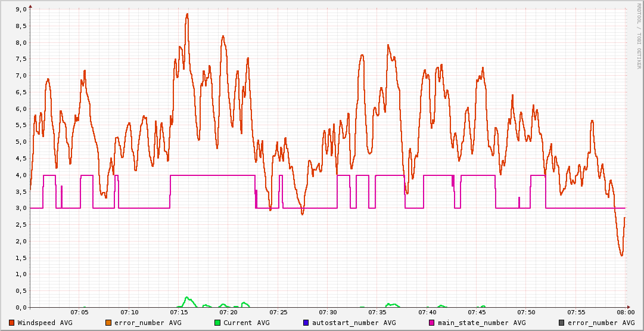
Task: Select the magenta main_state_number AVG legend swatch
Action: (432, 323)
